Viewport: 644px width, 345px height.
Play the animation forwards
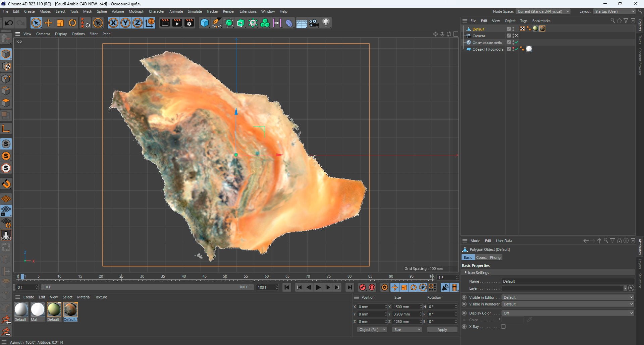pyautogui.click(x=318, y=287)
